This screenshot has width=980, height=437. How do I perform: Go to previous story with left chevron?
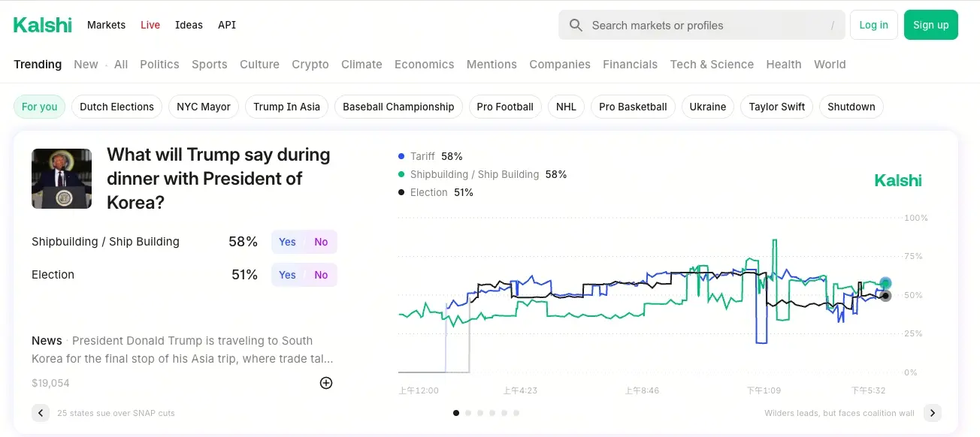coord(41,413)
